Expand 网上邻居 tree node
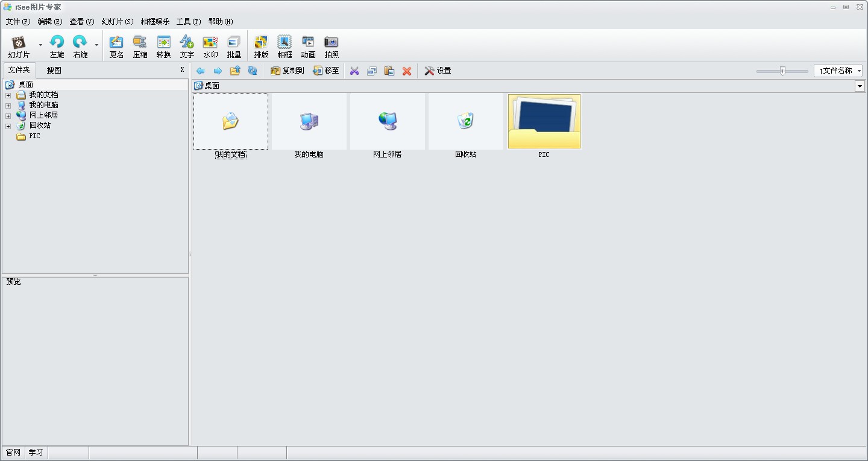The image size is (868, 461). click(8, 116)
